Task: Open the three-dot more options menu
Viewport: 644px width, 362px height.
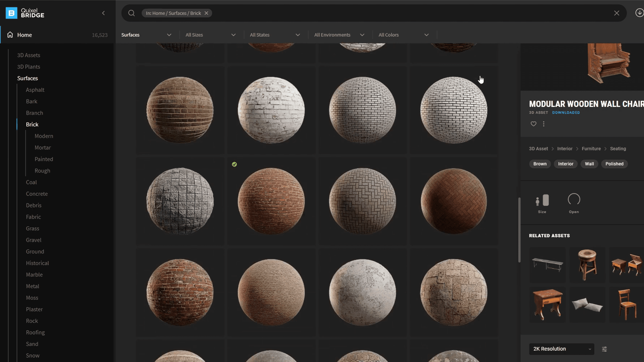Action: (543, 124)
